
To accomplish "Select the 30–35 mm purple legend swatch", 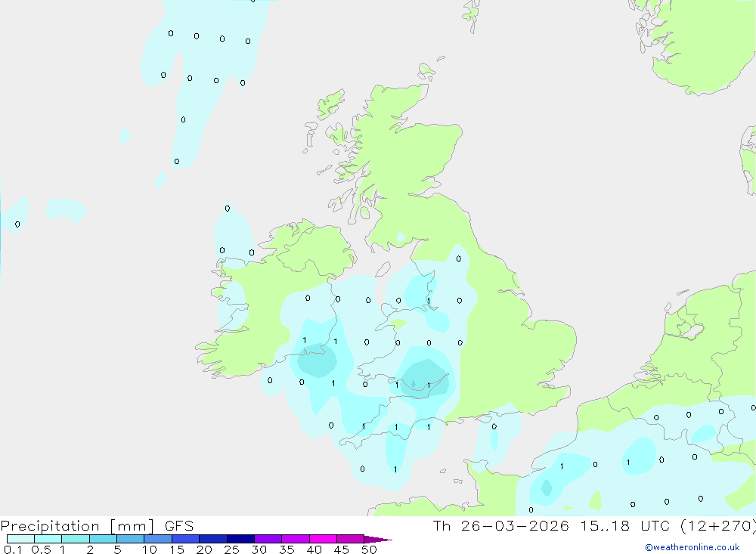I will click(268, 539).
